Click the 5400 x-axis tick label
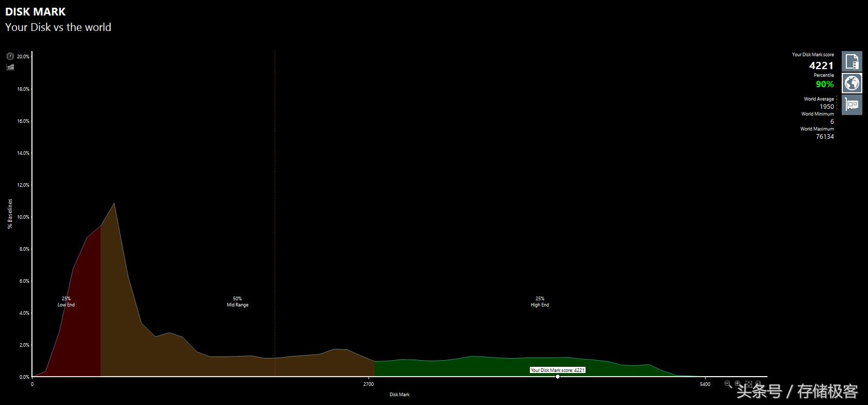 tap(705, 384)
